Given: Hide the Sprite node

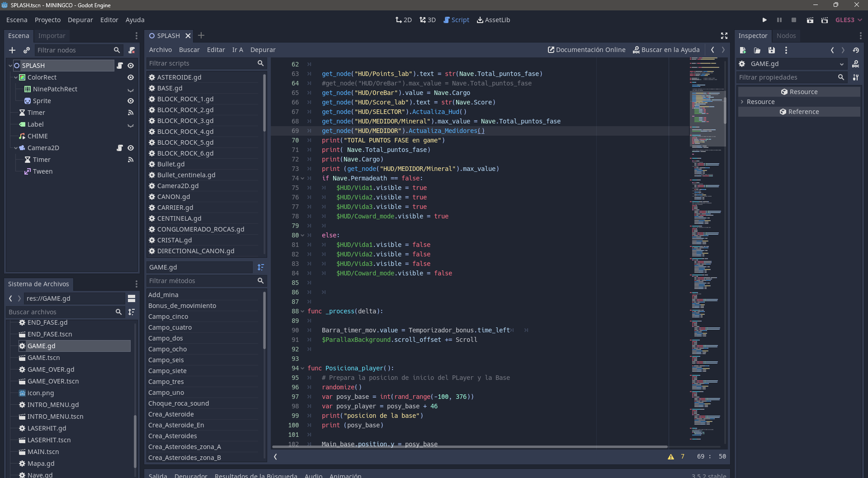Looking at the screenshot, I should click(131, 101).
